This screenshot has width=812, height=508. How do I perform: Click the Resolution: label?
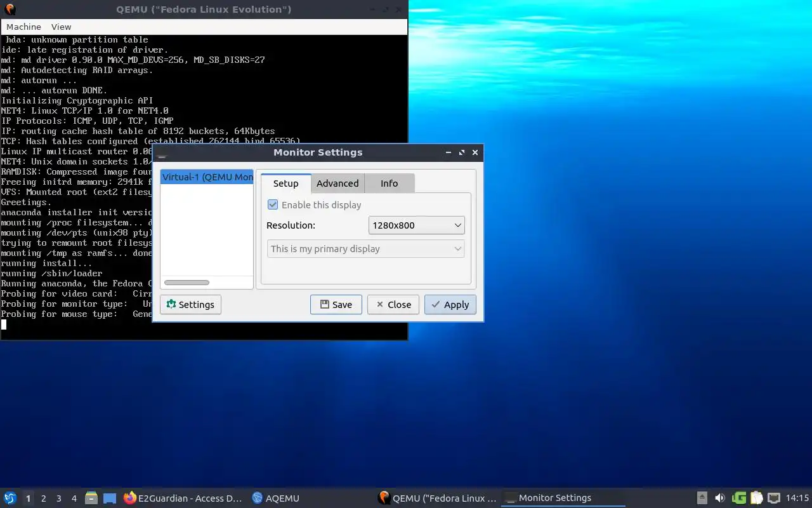(x=291, y=225)
